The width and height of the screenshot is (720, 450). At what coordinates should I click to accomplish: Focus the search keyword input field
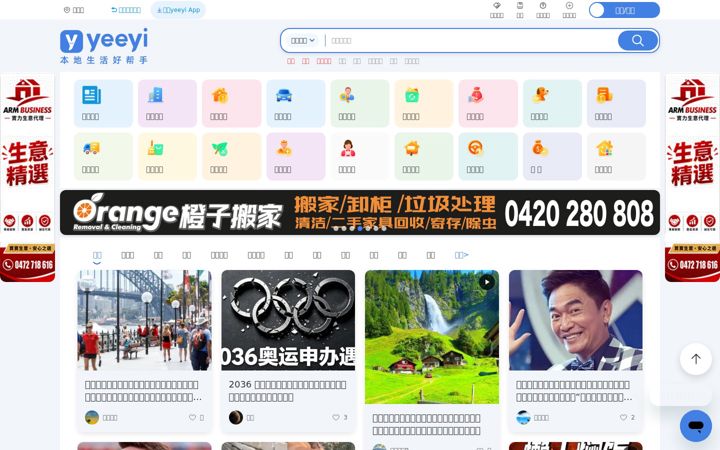[473, 40]
